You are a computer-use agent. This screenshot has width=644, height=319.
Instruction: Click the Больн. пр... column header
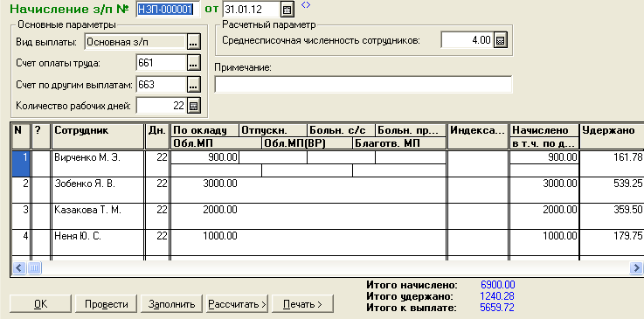411,130
